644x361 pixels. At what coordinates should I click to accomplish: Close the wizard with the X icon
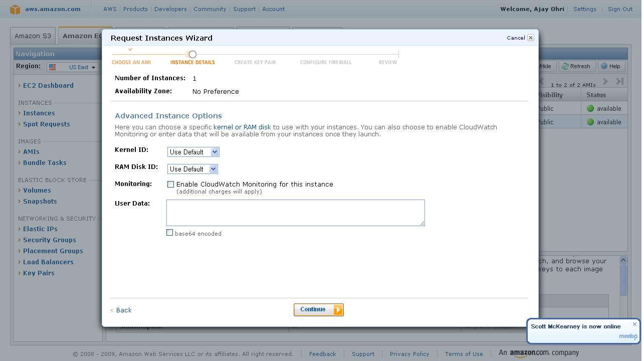point(531,38)
